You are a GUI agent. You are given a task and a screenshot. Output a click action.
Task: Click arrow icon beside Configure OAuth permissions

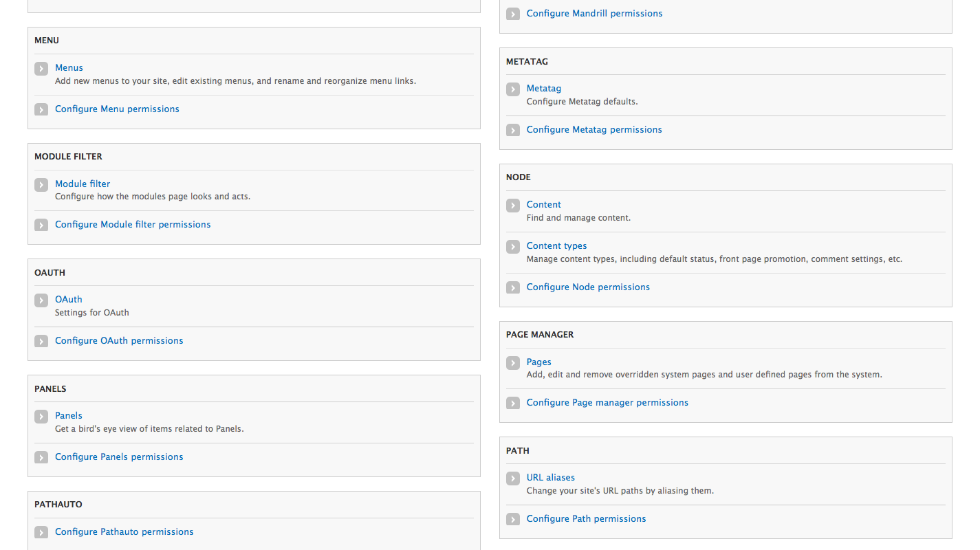[x=41, y=341]
